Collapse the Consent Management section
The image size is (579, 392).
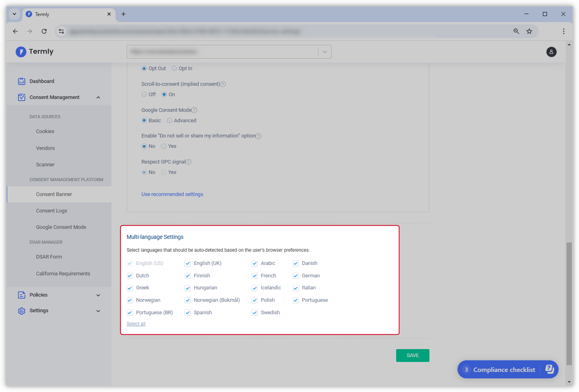(98, 97)
